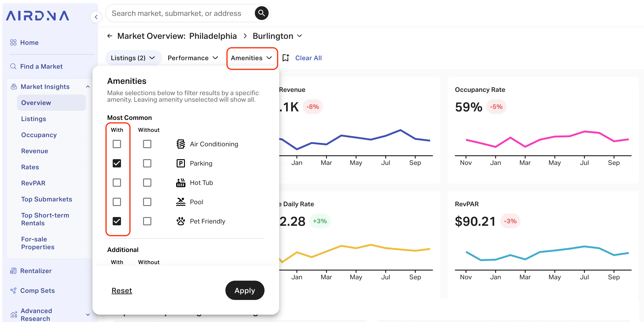Open the Burlington submarket dropdown
This screenshot has width=644, height=322.
278,36
